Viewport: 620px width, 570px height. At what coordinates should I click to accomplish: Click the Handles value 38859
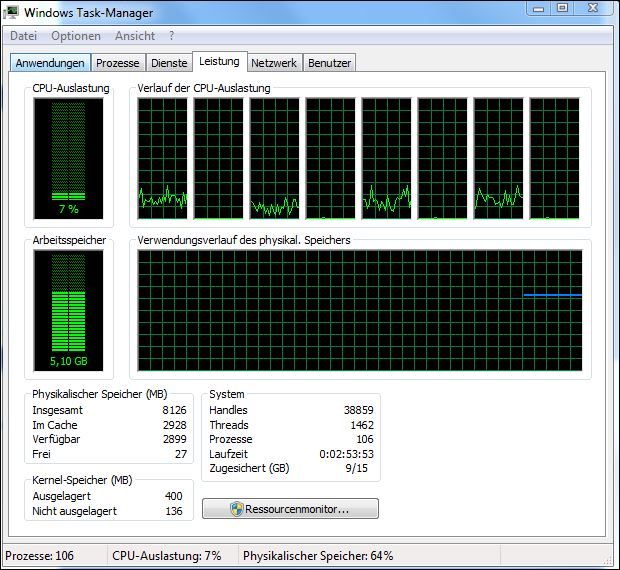tap(359, 410)
